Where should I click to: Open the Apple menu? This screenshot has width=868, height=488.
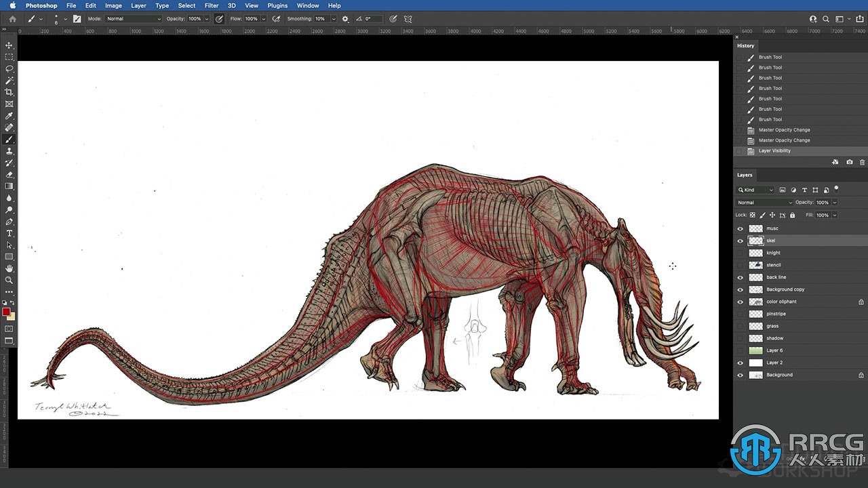(12, 5)
